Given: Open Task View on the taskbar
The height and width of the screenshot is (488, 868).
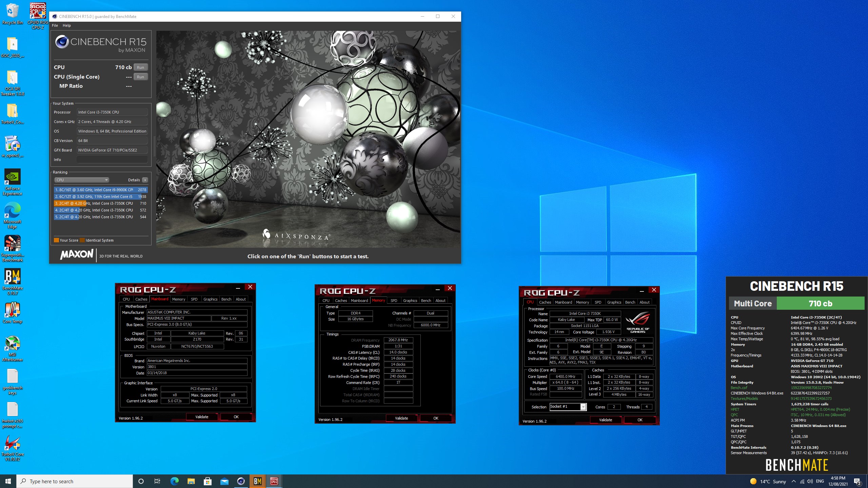Looking at the screenshot, I should tap(157, 481).
